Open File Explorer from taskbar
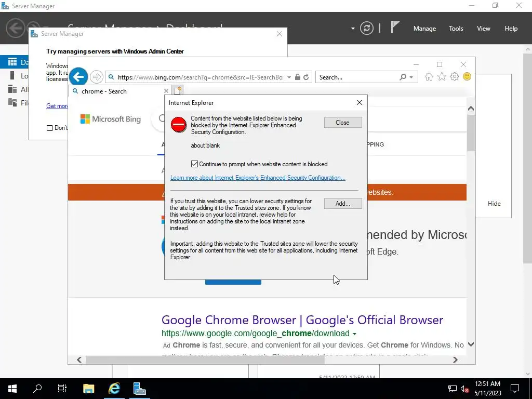532x399 pixels. (x=88, y=389)
